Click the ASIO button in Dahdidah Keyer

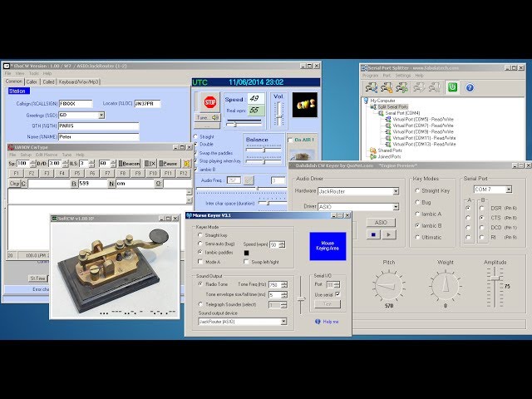pyautogui.click(x=381, y=223)
